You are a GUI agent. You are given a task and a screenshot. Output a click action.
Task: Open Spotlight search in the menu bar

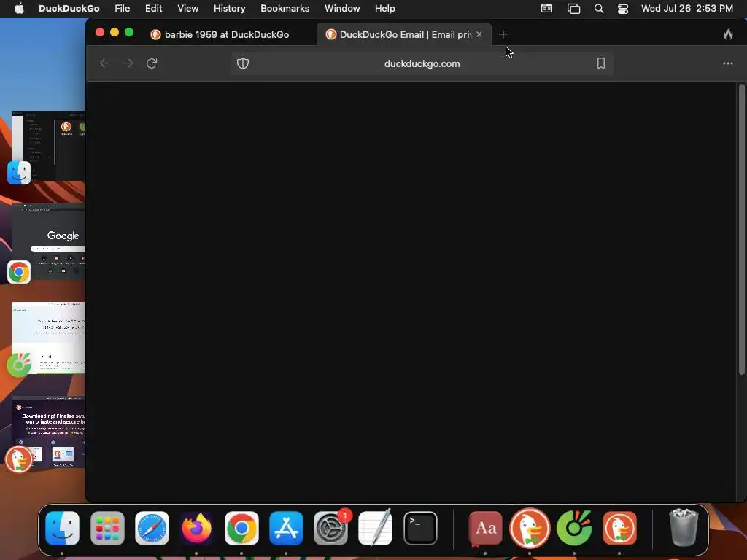(x=599, y=9)
